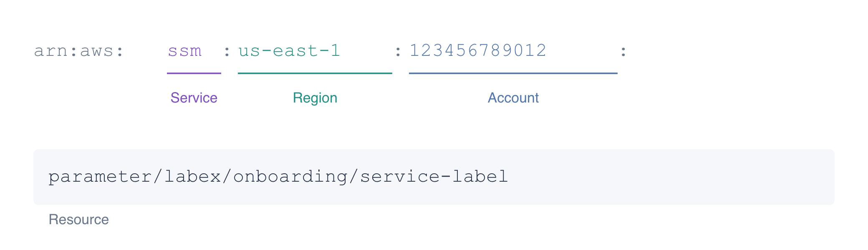Click the service-label segment of the resource path
The width and height of the screenshot is (868, 250).
click(x=434, y=177)
